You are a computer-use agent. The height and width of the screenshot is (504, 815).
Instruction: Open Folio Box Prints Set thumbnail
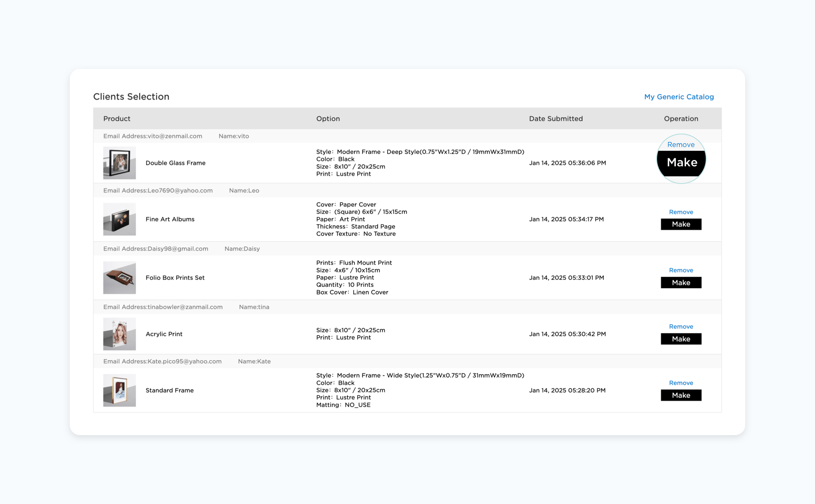coord(119,278)
